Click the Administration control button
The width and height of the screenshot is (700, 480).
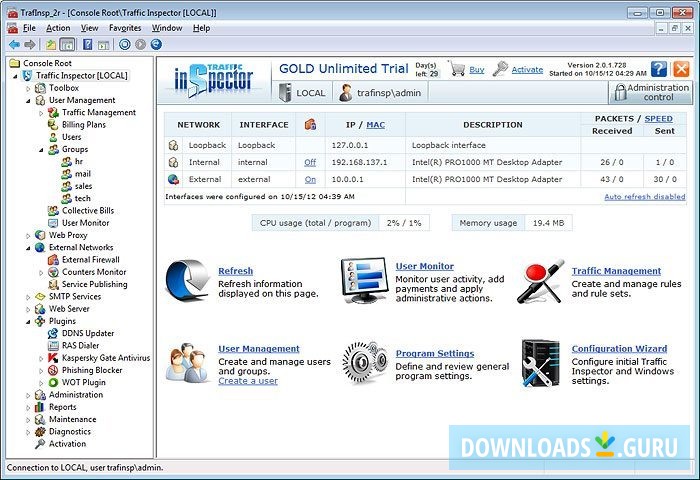(x=650, y=92)
